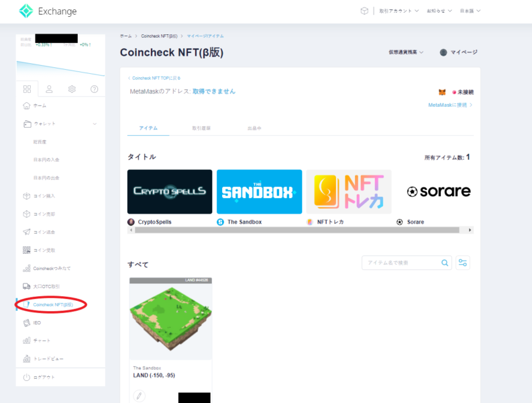Open the 取引アカウント dropdown
Viewport: 532px width, 403px height.
(399, 11)
